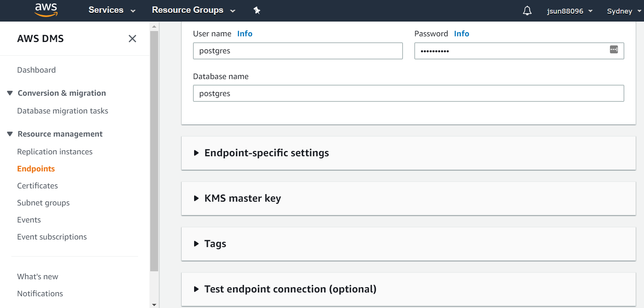Click the Database name input field
This screenshot has height=308, width=644.
[408, 93]
